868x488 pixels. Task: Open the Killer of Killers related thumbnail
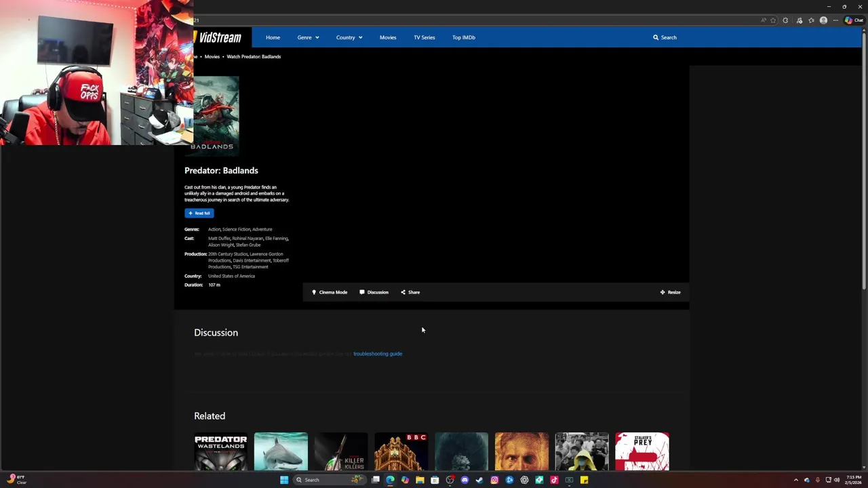[341, 451]
